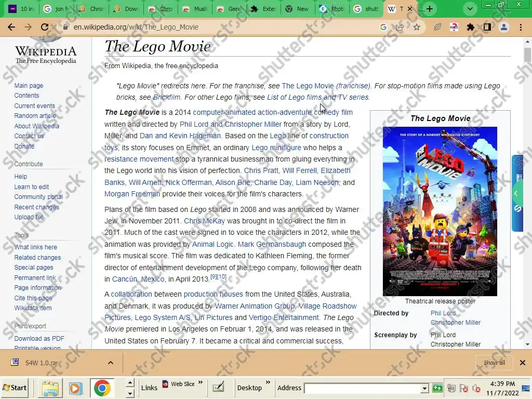Switch to the 'Exter' extensions tab
The image size is (532, 399).
[263, 9]
